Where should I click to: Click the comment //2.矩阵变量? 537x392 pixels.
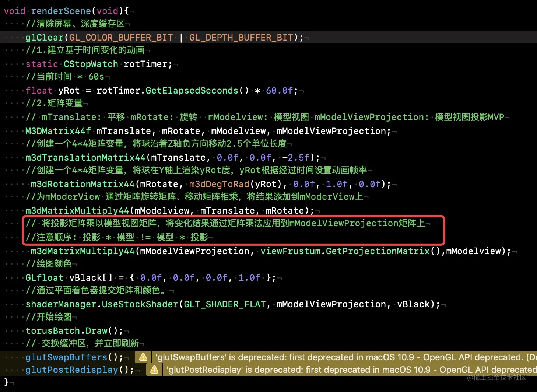click(x=54, y=103)
